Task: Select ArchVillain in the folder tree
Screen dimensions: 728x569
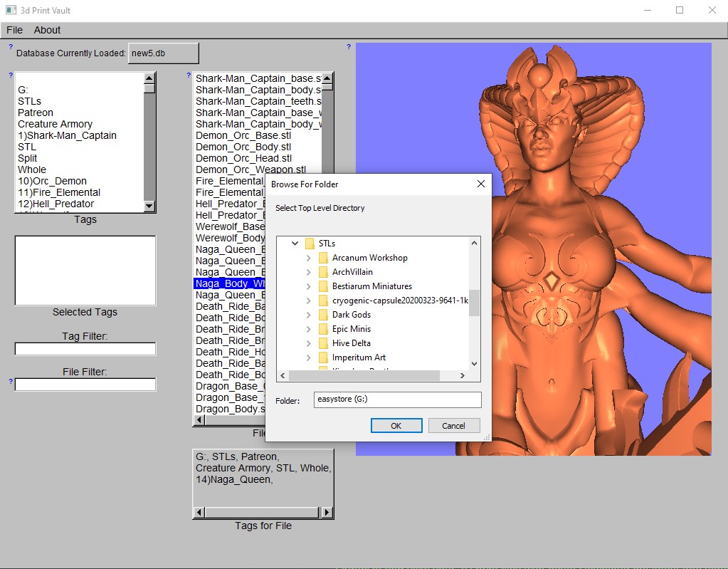Action: 352,272
